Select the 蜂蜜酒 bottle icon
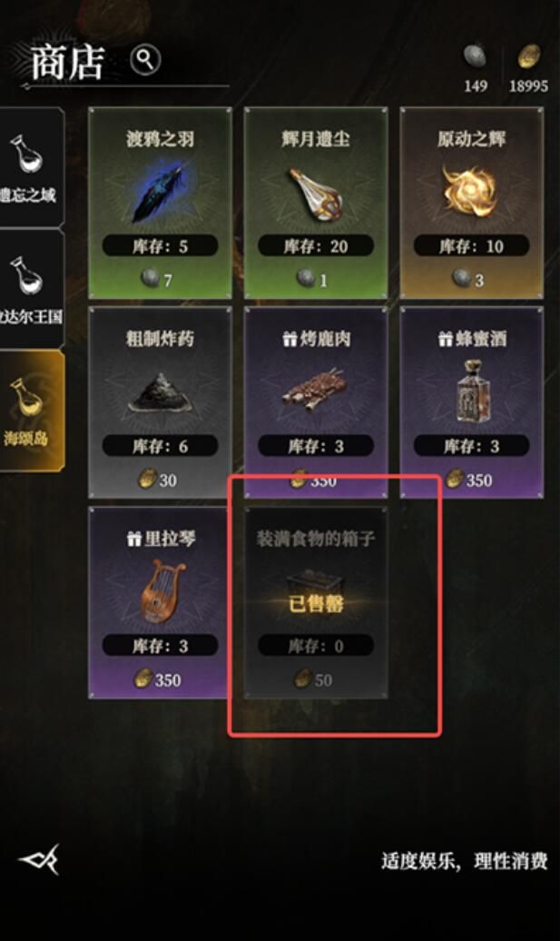The image size is (560, 941). [471, 391]
